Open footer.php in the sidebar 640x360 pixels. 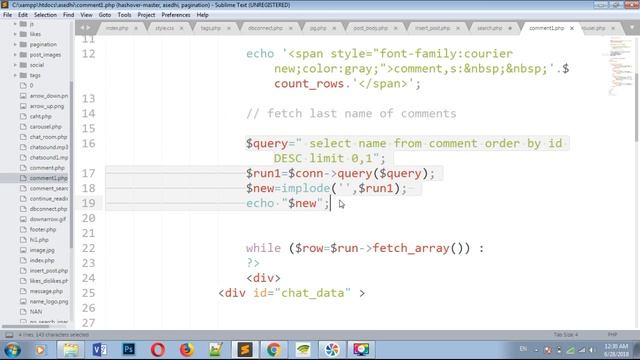[x=43, y=229]
